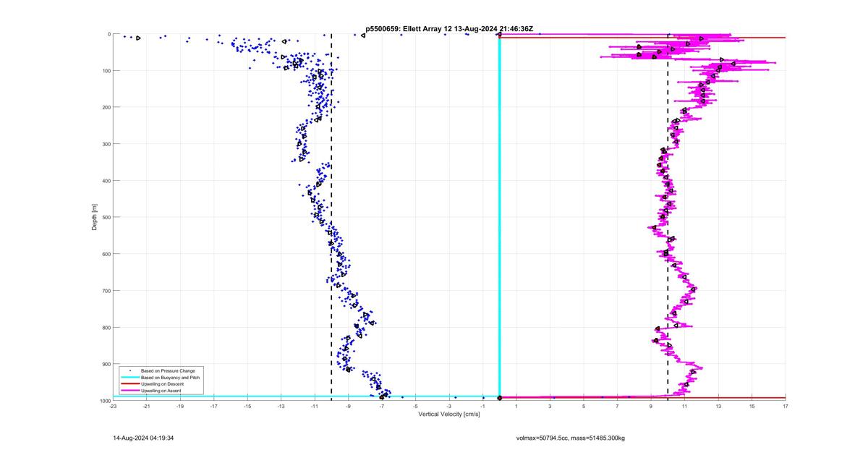Click the positive x-axis tick label '11'
This screenshot has width=868, height=450.
tap(685, 406)
